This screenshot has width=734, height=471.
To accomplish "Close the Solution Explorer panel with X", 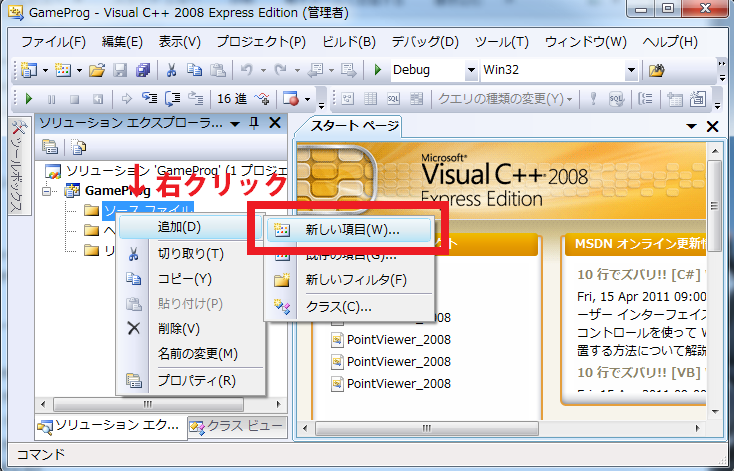I will (275, 123).
